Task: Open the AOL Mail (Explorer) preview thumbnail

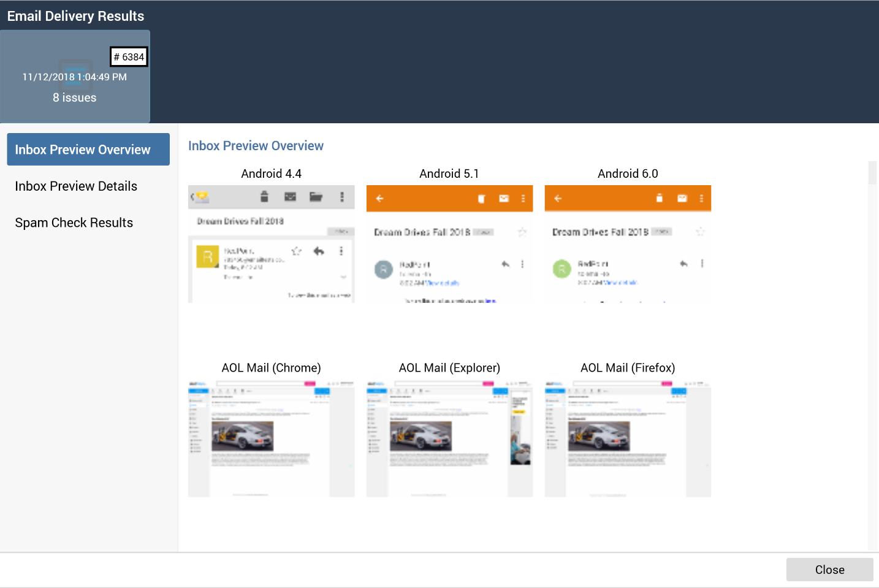Action: (449, 438)
